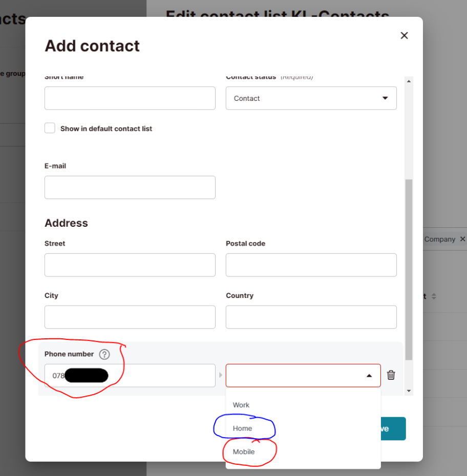Open the phone number help icon
The width and height of the screenshot is (467, 476).
coord(104,354)
